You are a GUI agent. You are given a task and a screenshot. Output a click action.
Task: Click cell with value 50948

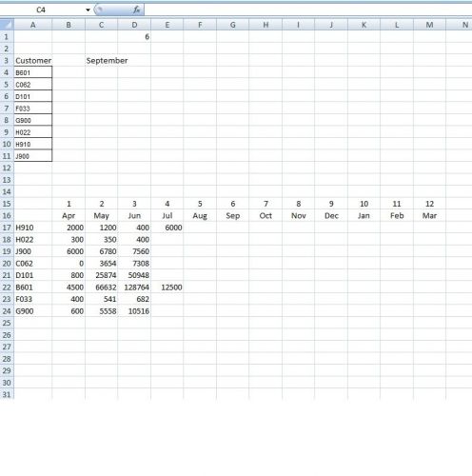pos(134,275)
